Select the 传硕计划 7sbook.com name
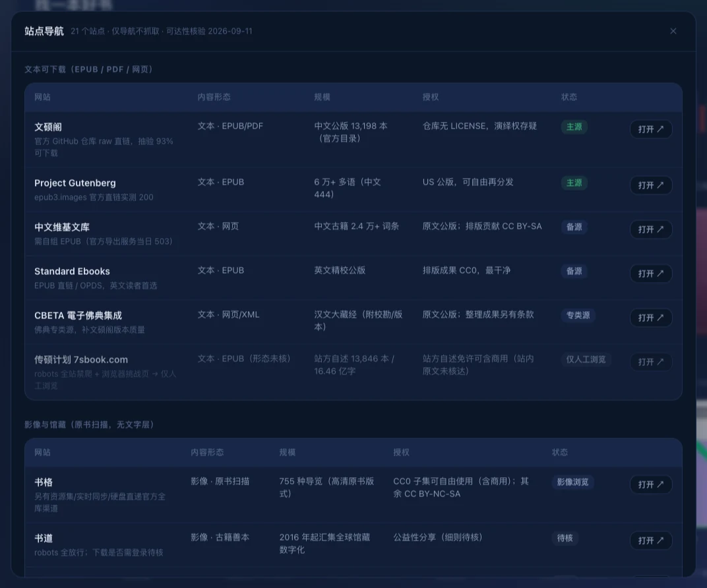 point(81,359)
